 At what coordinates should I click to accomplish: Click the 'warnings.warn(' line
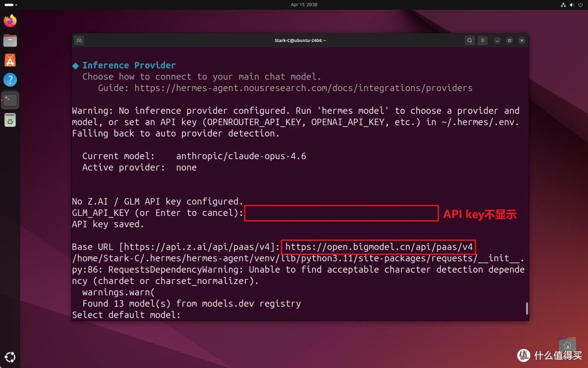(119, 292)
